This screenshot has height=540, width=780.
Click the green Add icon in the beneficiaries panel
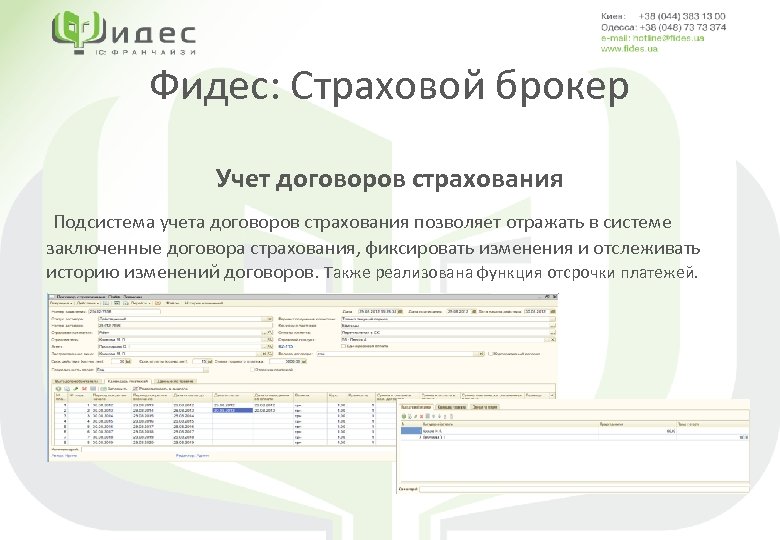click(x=404, y=416)
